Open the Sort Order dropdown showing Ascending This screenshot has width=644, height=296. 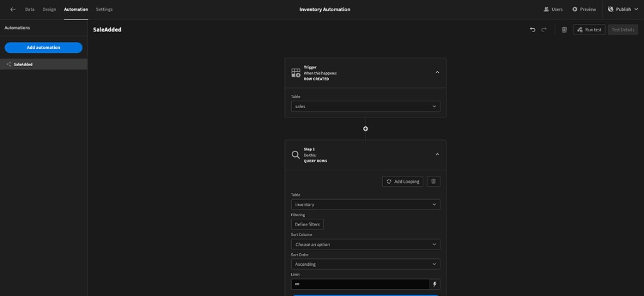(x=365, y=264)
